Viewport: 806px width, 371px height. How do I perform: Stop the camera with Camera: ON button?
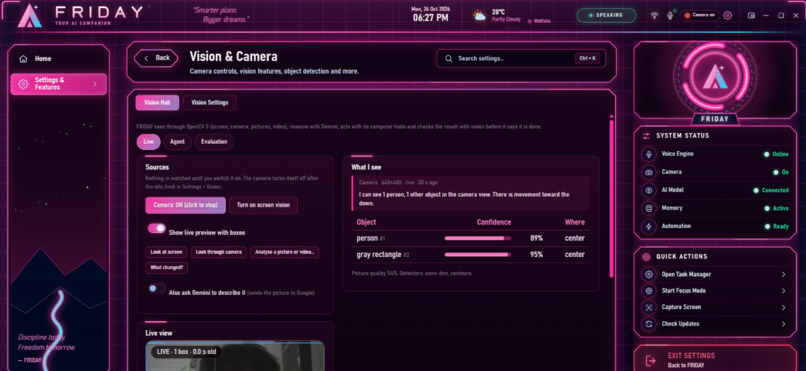pos(186,205)
